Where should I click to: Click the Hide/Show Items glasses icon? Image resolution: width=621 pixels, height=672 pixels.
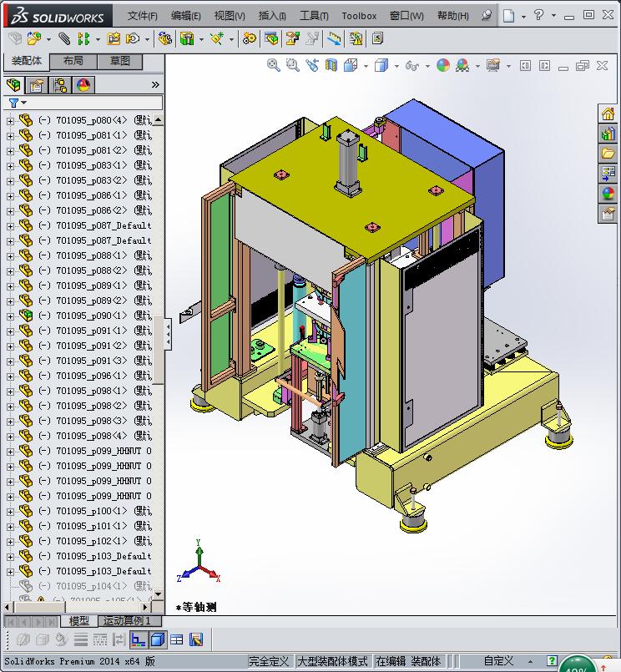tap(412, 66)
